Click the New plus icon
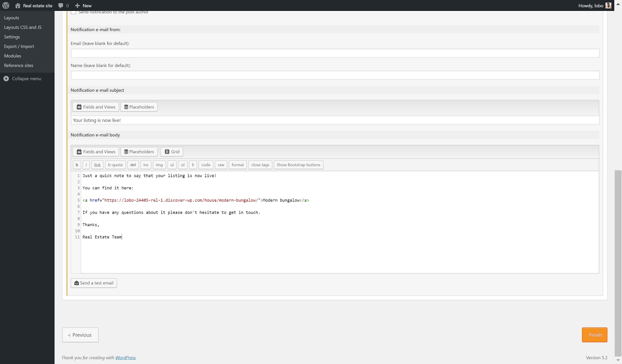 click(x=77, y=5)
